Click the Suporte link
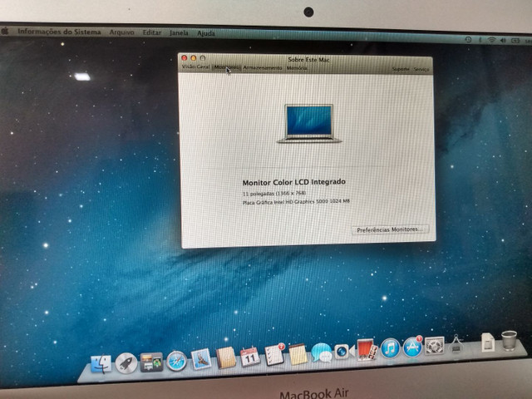 [401, 69]
